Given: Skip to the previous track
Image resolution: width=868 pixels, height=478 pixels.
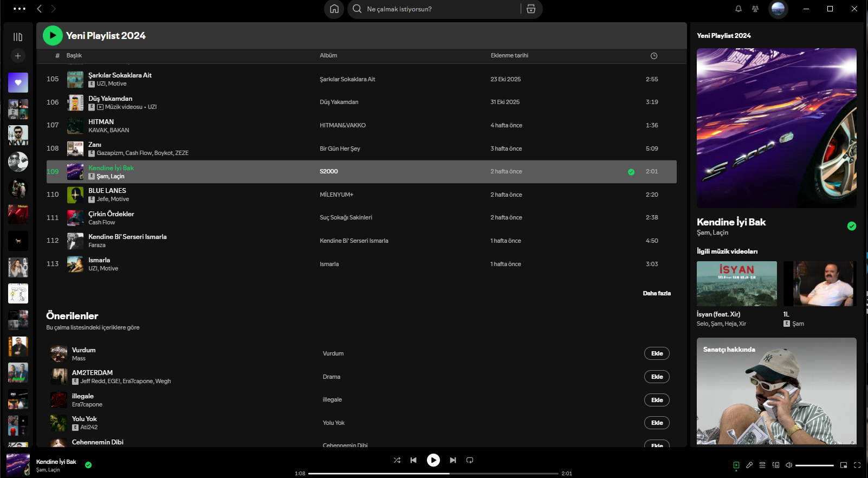Looking at the screenshot, I should [x=413, y=460].
